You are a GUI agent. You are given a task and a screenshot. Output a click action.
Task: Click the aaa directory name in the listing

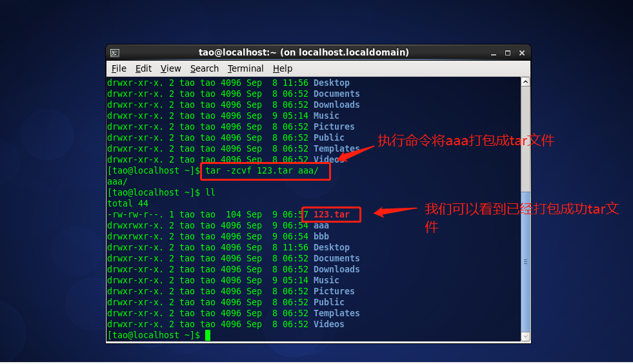[x=321, y=225]
